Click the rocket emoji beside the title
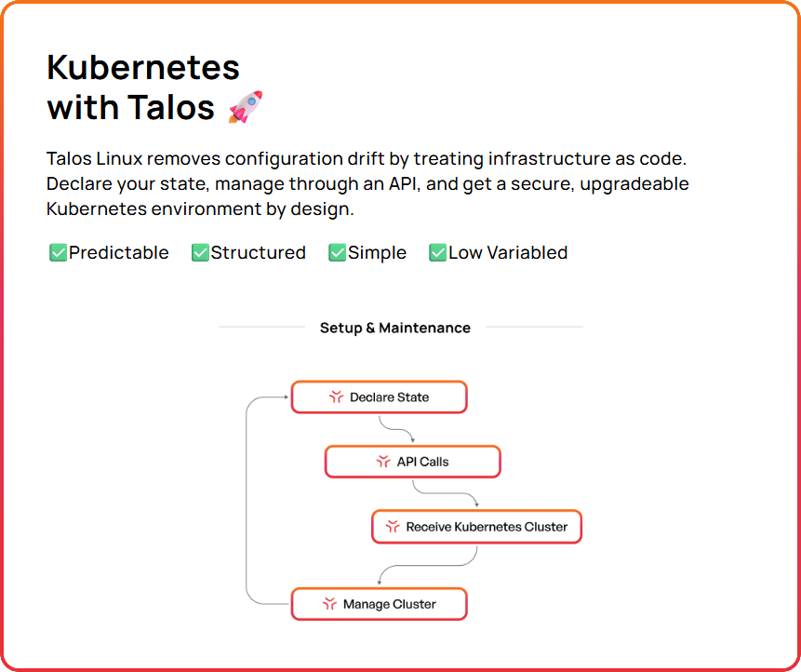Screen dimensions: 801x672 246,107
